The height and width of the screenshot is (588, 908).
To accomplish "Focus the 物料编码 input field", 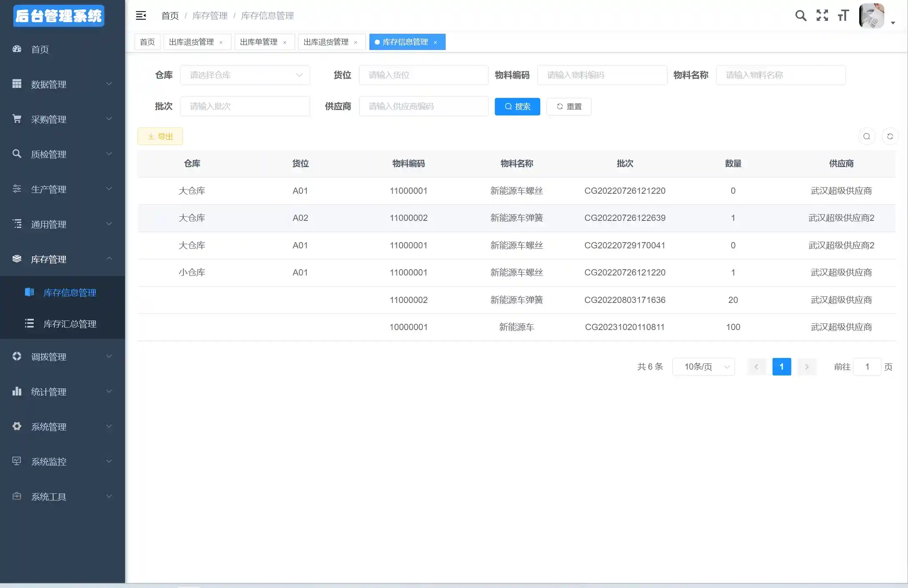I will [602, 75].
